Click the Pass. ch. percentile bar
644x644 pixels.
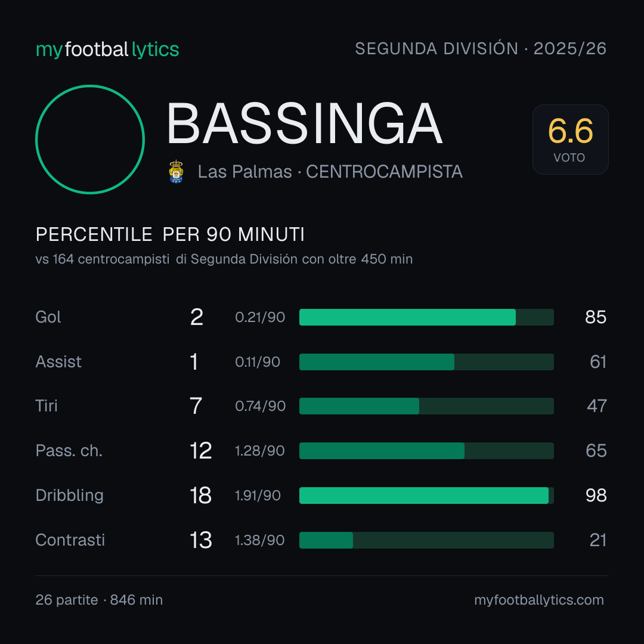[426, 451]
